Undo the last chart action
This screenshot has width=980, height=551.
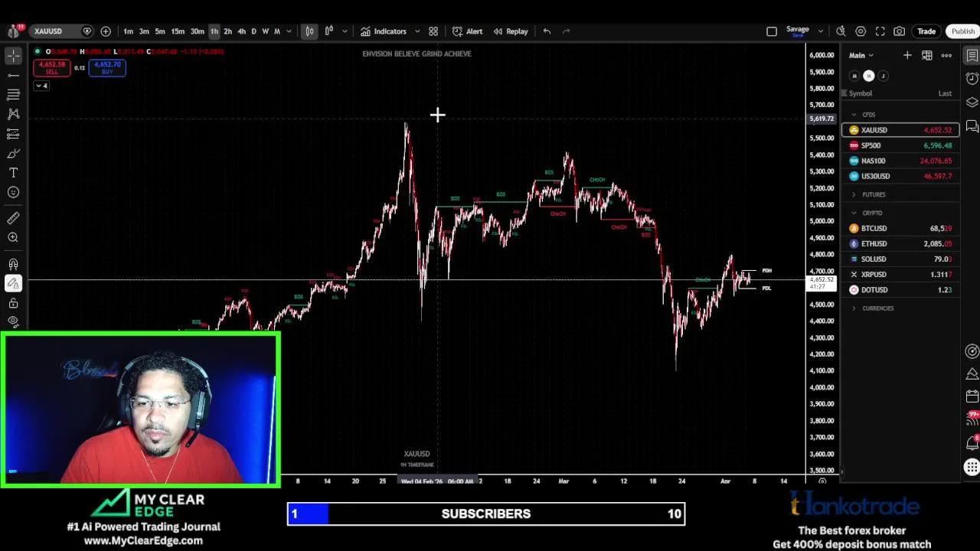coord(547,31)
